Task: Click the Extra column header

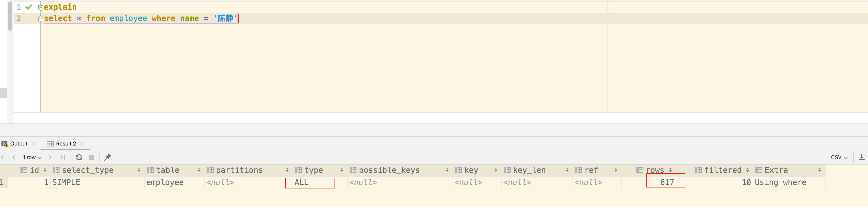Action: (x=776, y=170)
